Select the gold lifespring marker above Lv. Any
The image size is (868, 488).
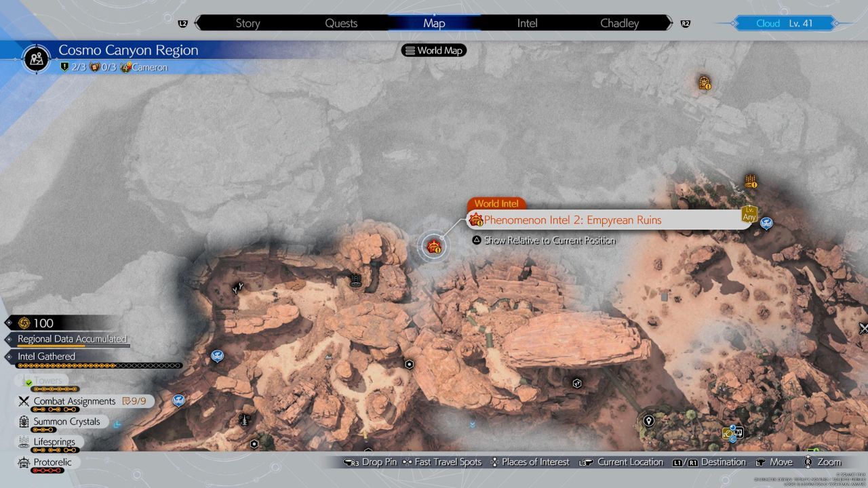pyautogui.click(x=750, y=181)
